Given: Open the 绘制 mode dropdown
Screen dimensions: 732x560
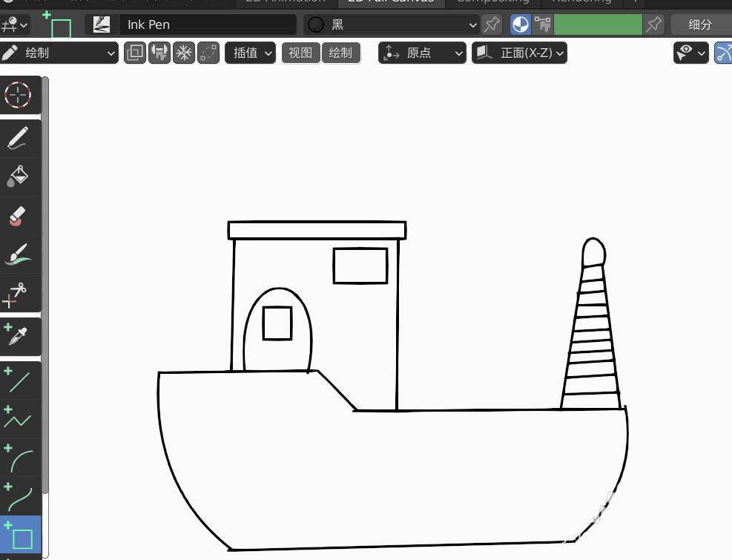Looking at the screenshot, I should [60, 53].
